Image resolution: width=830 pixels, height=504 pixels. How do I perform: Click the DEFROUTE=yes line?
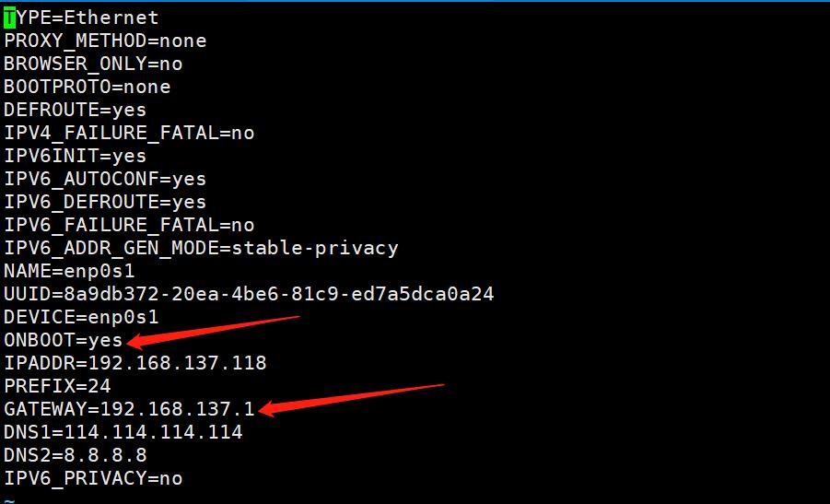point(75,111)
